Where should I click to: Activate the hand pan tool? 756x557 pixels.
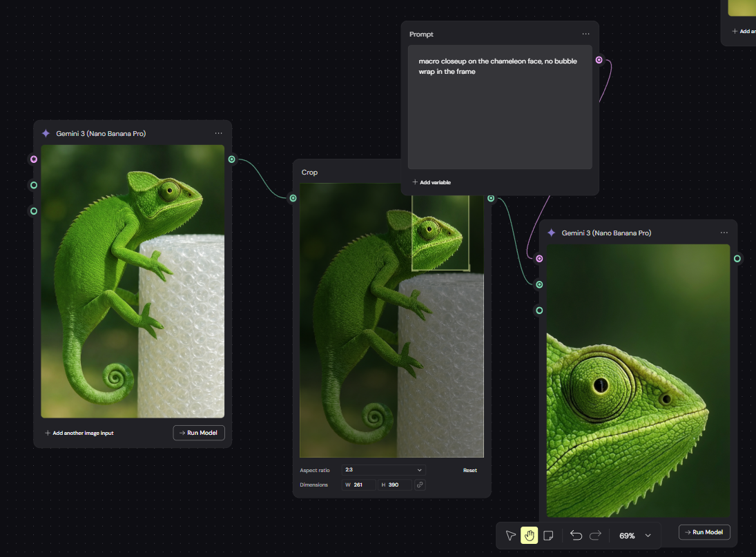(x=530, y=536)
